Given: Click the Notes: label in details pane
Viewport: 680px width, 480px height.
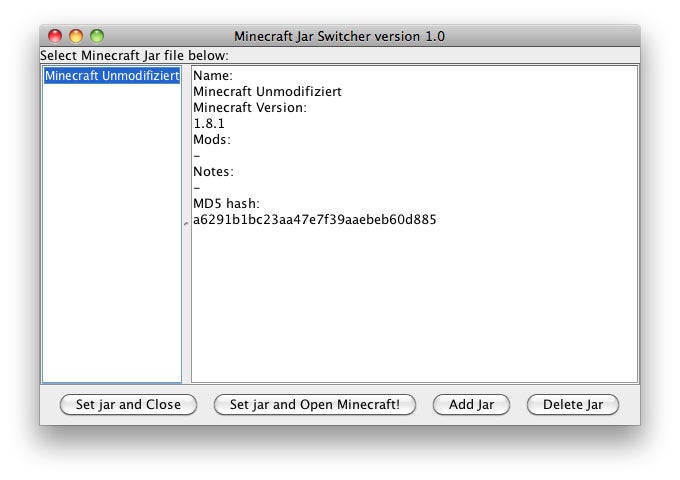Looking at the screenshot, I should pyautogui.click(x=214, y=172).
